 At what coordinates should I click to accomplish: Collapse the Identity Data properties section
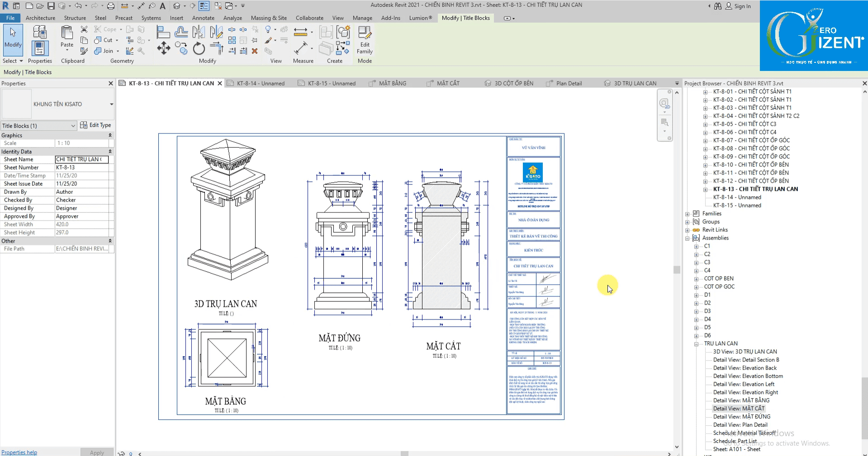pos(110,151)
